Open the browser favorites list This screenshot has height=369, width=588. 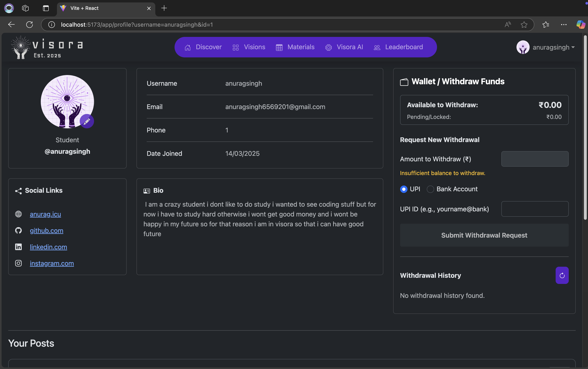pos(546,25)
